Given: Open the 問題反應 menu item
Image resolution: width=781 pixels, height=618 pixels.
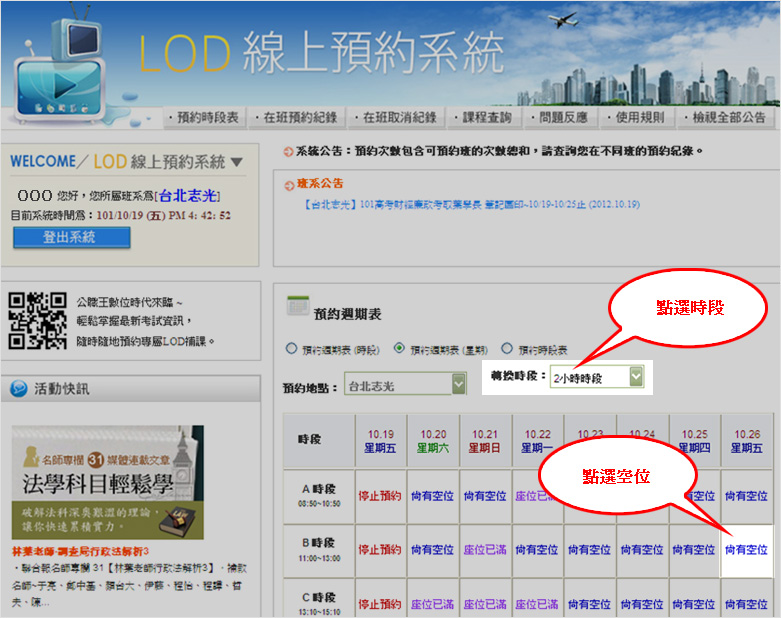Looking at the screenshot, I should 559,118.
